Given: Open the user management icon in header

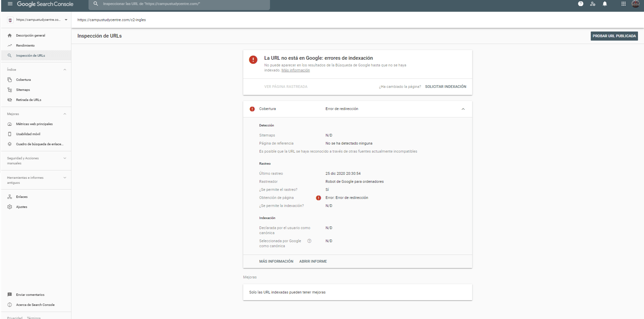Looking at the screenshot, I should [x=593, y=4].
